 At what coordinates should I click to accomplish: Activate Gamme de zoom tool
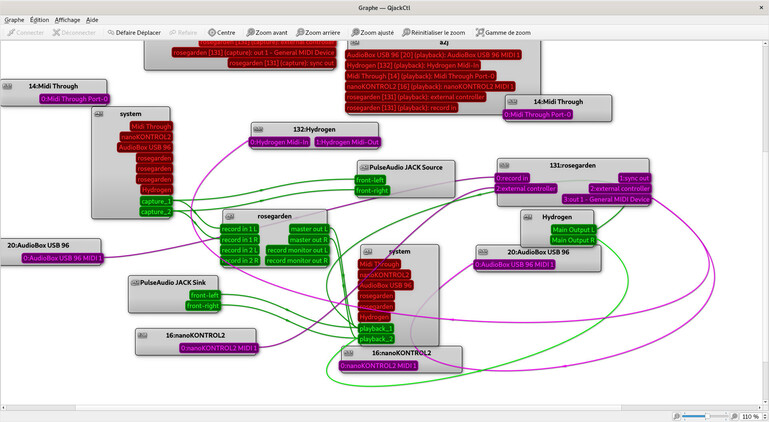(x=503, y=32)
